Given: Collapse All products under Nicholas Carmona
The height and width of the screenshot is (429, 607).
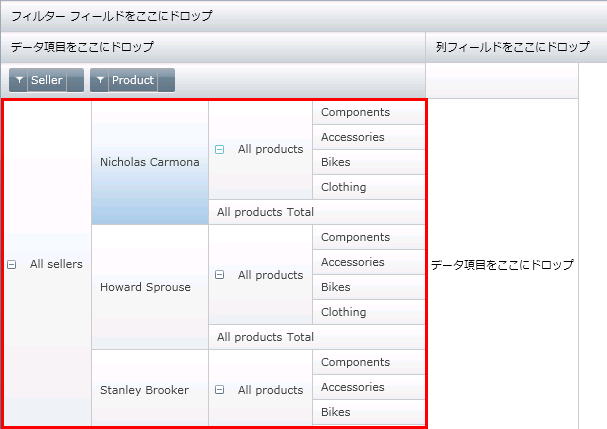Looking at the screenshot, I should click(220, 150).
